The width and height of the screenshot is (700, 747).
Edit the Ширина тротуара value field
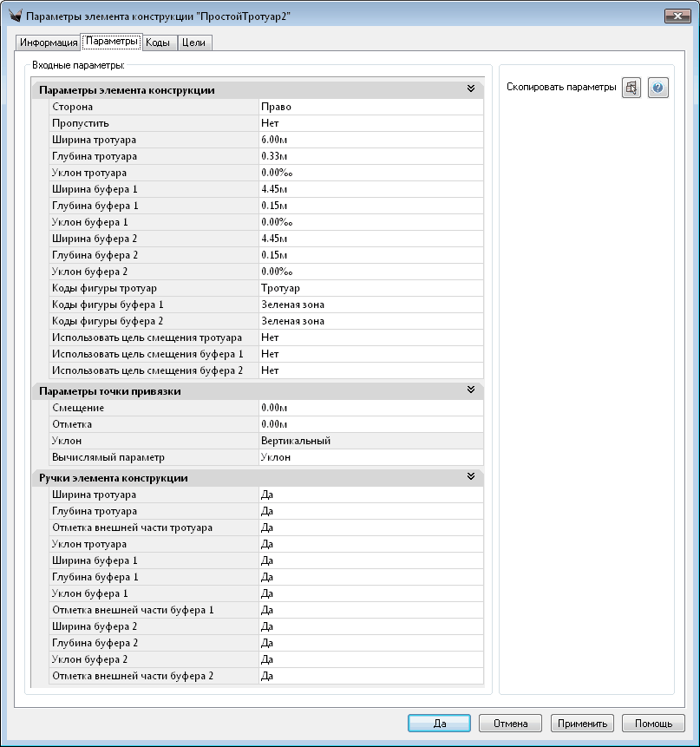coord(370,140)
